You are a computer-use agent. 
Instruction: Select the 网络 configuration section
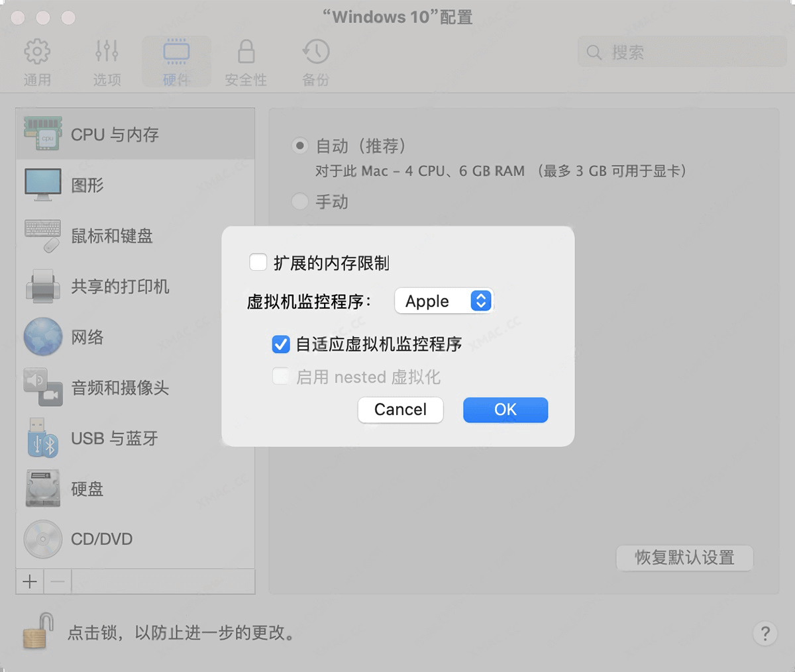coord(86,337)
